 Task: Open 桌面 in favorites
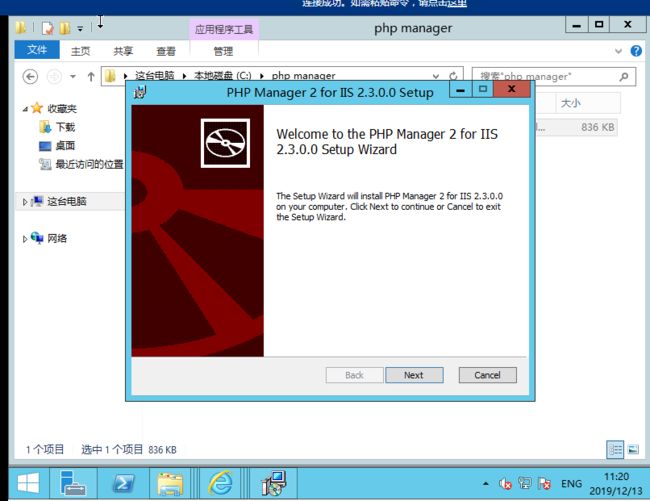(65, 145)
